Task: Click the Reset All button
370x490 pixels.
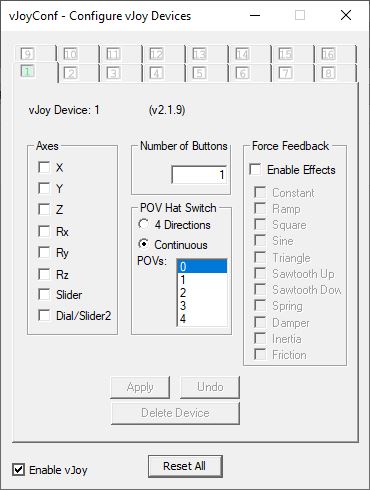Action: tap(185, 466)
